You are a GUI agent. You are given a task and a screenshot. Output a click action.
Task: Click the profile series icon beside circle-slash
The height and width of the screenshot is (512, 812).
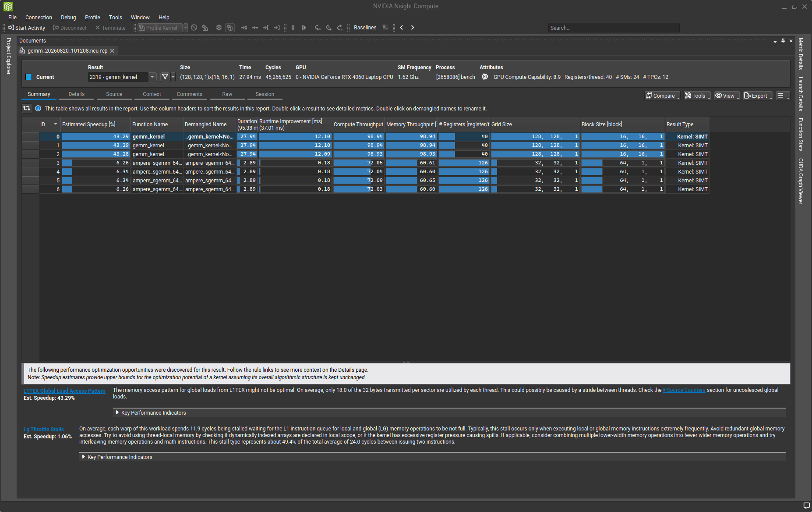(x=205, y=28)
